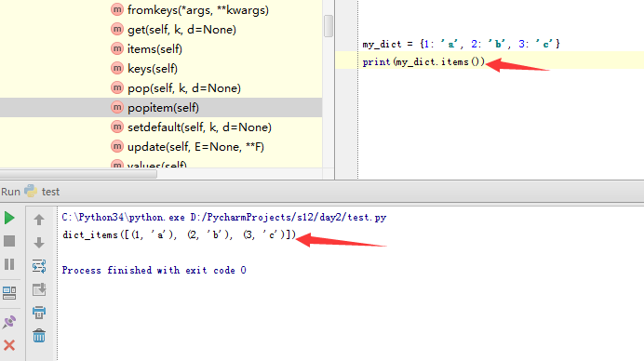The image size is (644, 361).
Task: Click editor gutter beside print line
Action: [x=346, y=60]
